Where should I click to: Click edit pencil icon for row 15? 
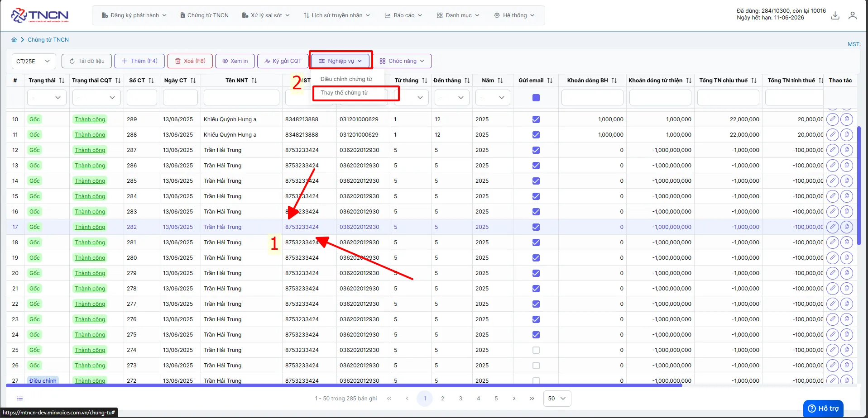[x=833, y=196]
